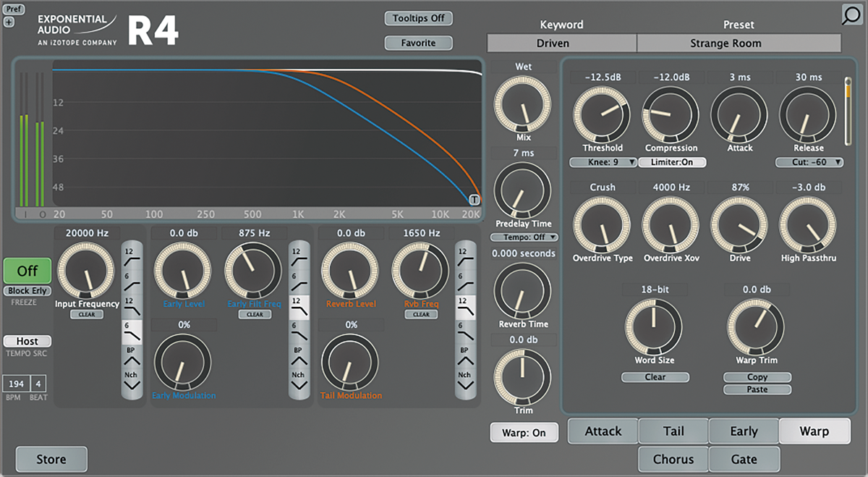This screenshot has width=868, height=477.
Task: Open the Preset selector showing Strange Room
Action: [739, 43]
